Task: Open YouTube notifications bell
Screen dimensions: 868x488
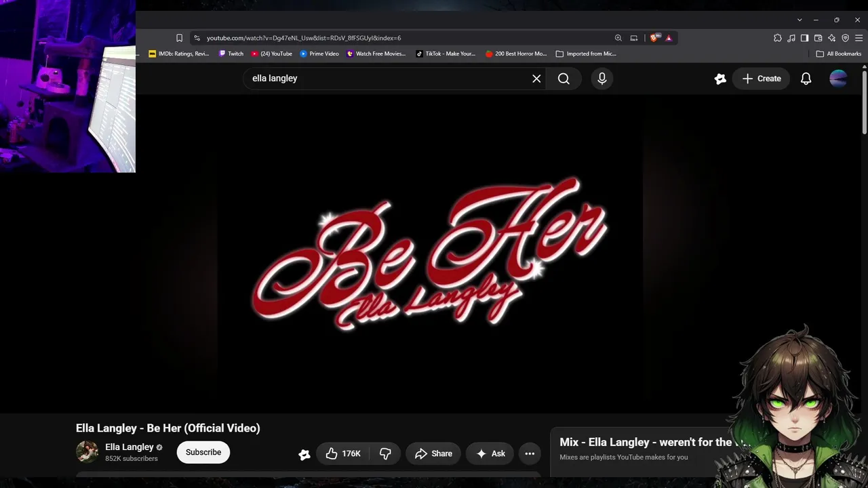Action: tap(806, 79)
